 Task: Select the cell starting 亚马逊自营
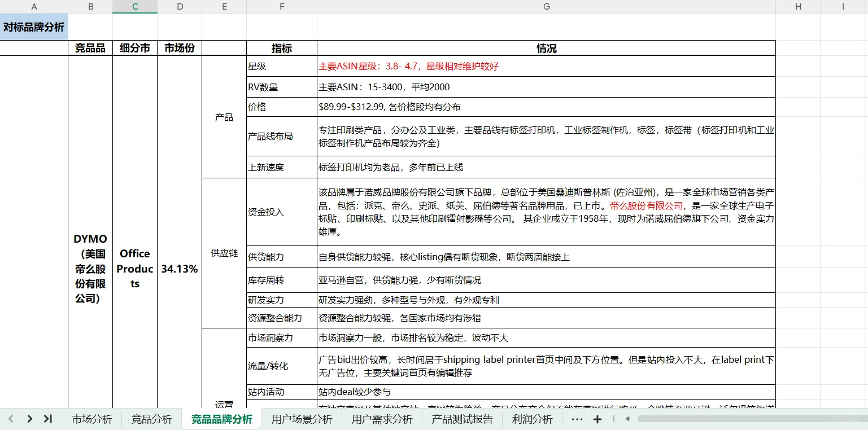coord(546,280)
